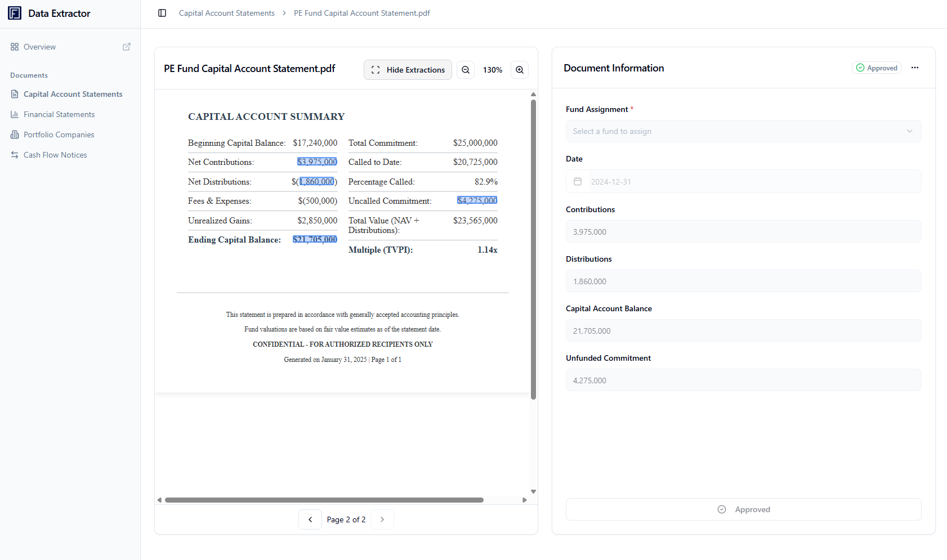Collapse the sidebar using the panel icon
The width and height of the screenshot is (947, 560).
(x=162, y=13)
